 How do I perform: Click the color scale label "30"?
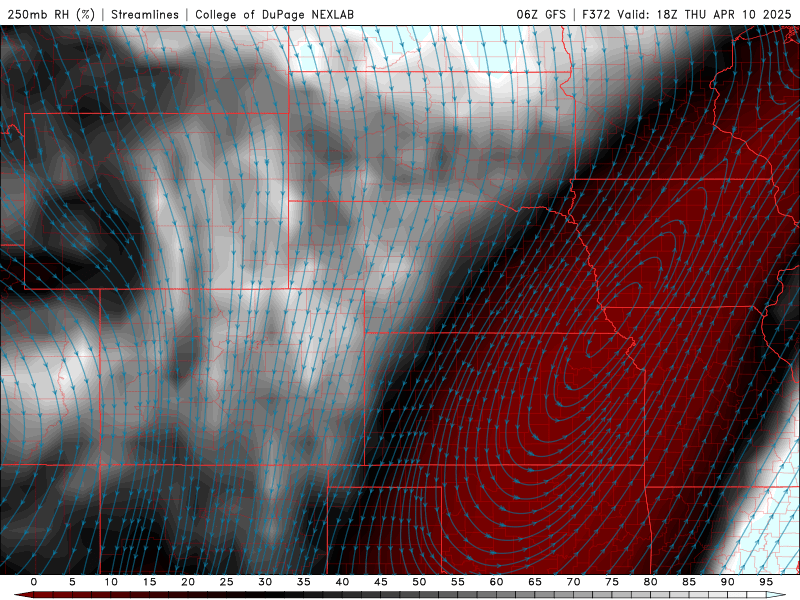pos(265,582)
